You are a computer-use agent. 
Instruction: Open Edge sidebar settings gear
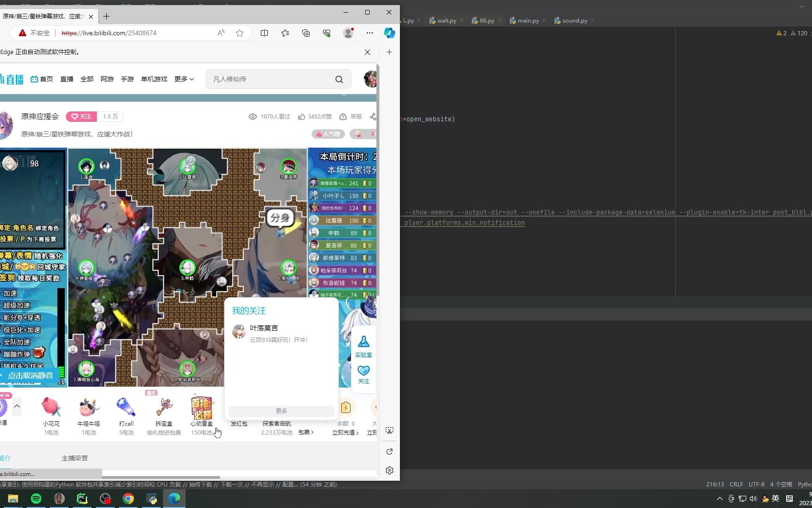pos(390,470)
